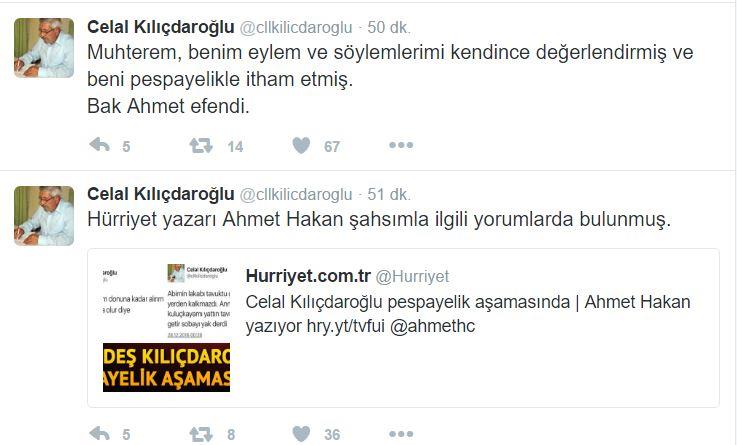Open more options on the second tweet
The height and width of the screenshot is (445, 737).
pos(401,434)
